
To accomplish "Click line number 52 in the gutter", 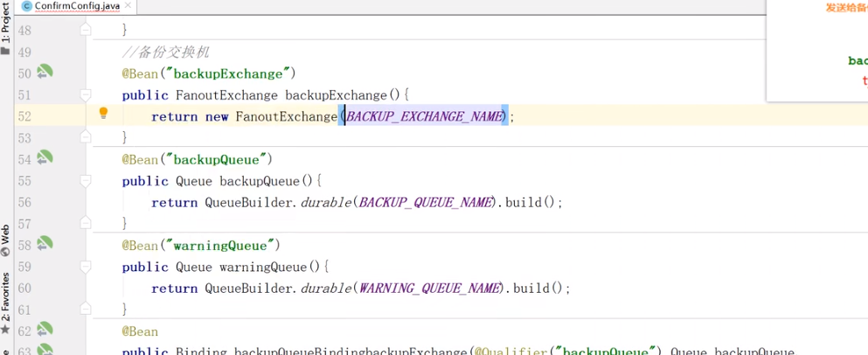I will pyautogui.click(x=24, y=117).
